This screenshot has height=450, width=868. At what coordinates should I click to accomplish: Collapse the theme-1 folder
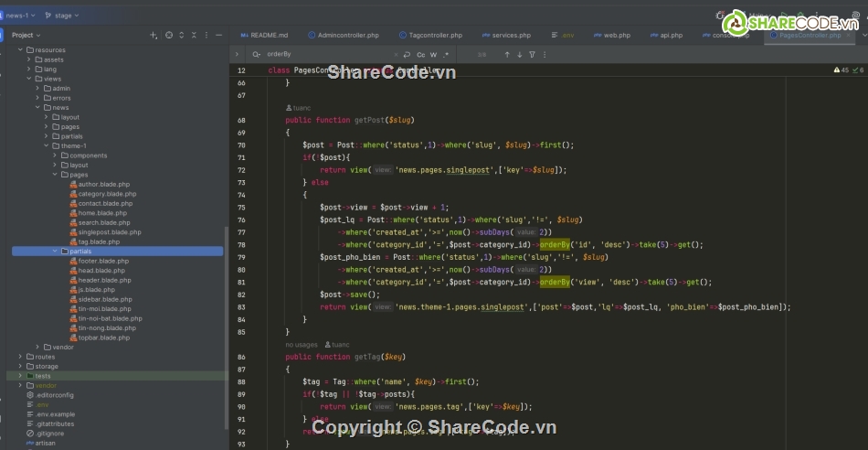(47, 145)
